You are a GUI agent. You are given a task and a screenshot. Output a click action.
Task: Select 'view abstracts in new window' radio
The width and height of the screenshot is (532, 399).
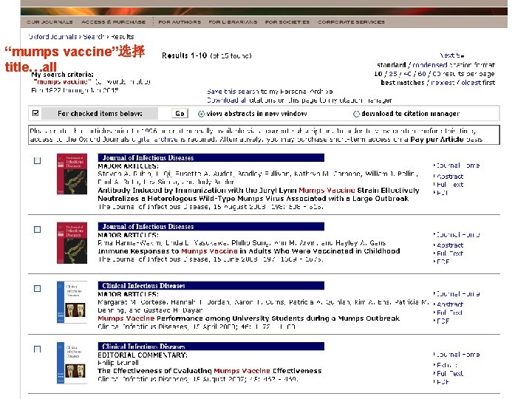pos(201,114)
